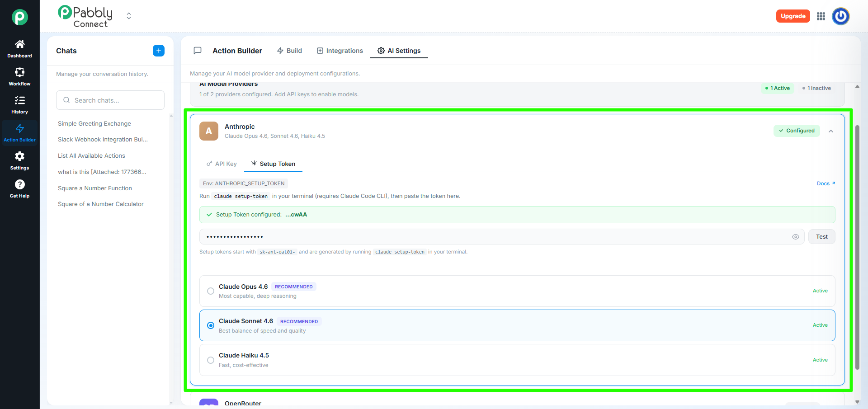
Task: Switch to the API Key tab
Action: 222,164
